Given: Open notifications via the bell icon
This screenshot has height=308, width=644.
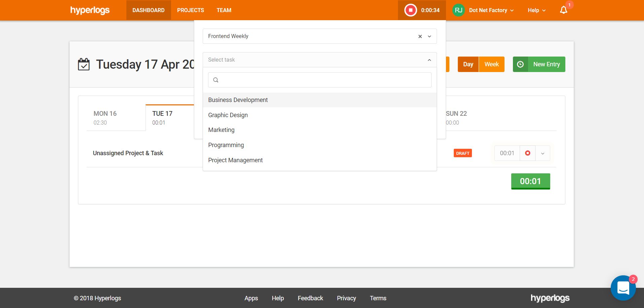Looking at the screenshot, I should tap(563, 10).
